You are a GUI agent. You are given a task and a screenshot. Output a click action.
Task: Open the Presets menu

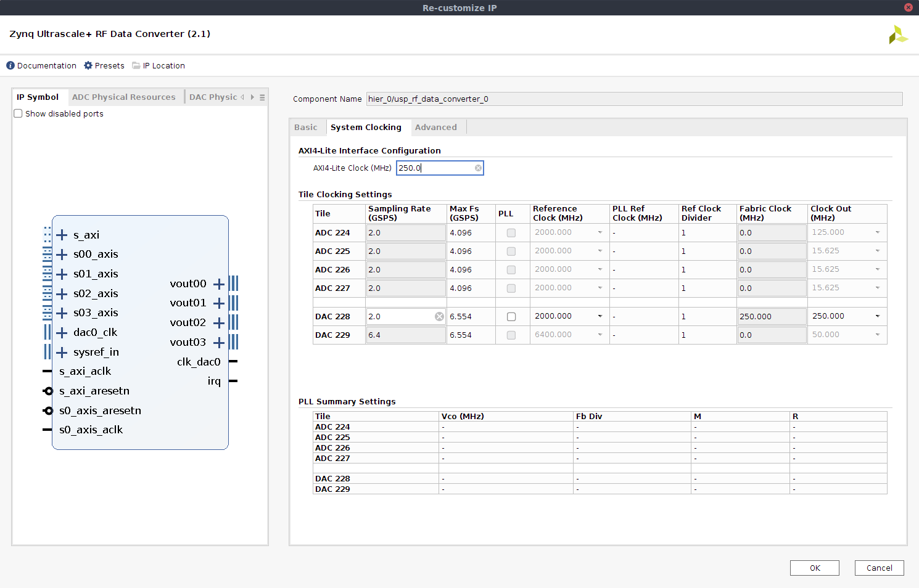pos(110,66)
